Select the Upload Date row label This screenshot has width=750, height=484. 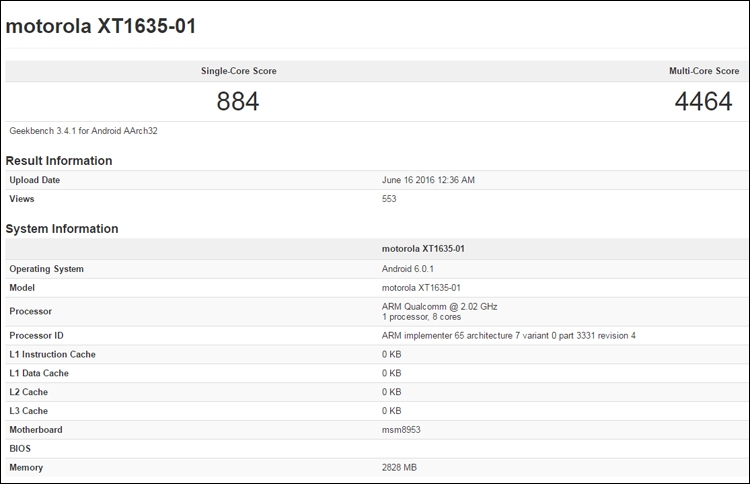click(x=35, y=180)
